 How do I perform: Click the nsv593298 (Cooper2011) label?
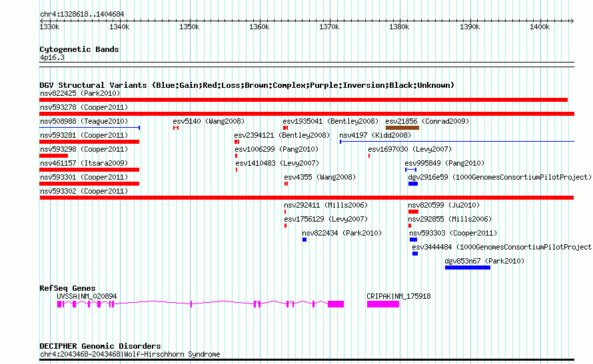tap(84, 149)
